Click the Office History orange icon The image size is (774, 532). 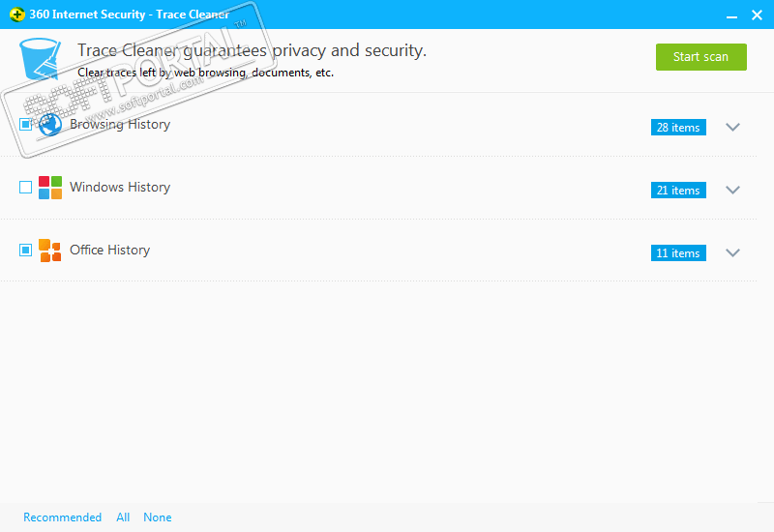click(x=50, y=251)
